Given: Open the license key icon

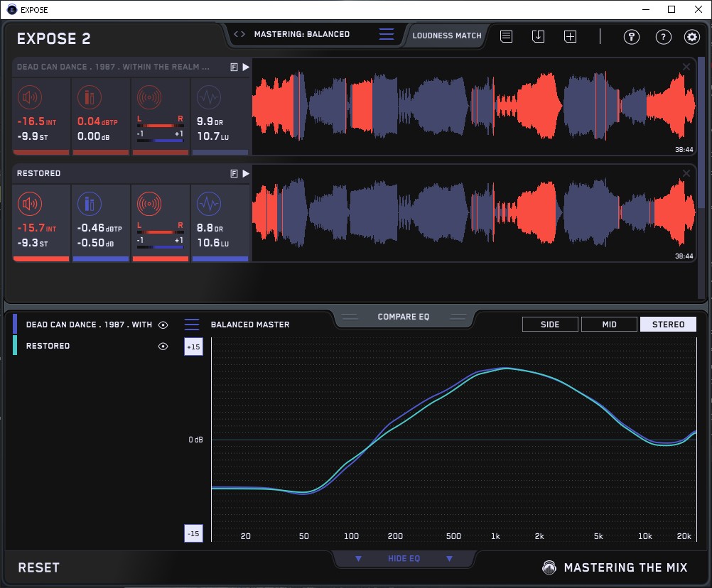Looking at the screenshot, I should 632,37.
